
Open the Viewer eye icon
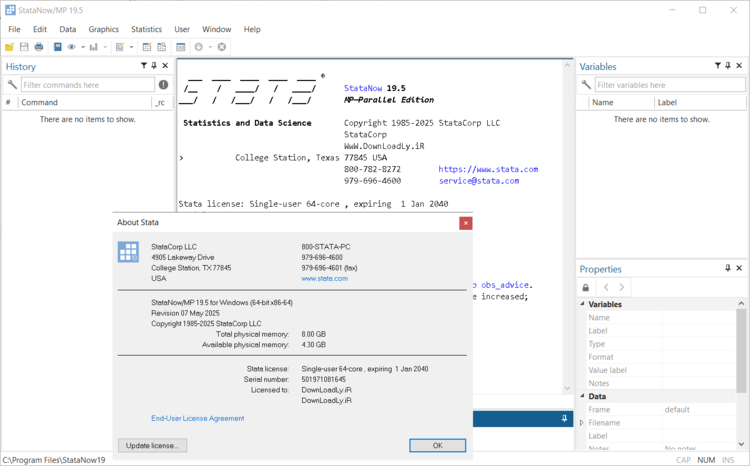(71, 47)
